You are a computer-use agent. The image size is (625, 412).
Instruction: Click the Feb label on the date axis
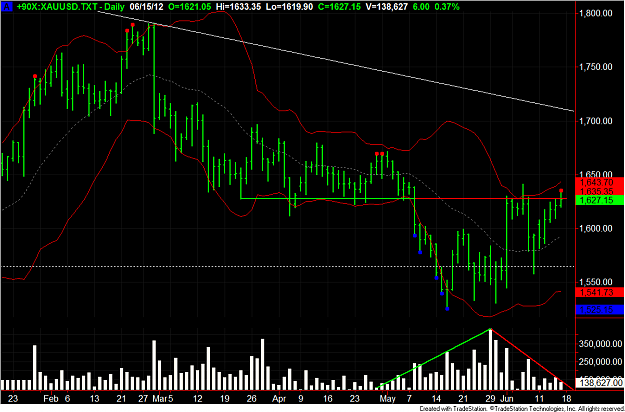52,398
